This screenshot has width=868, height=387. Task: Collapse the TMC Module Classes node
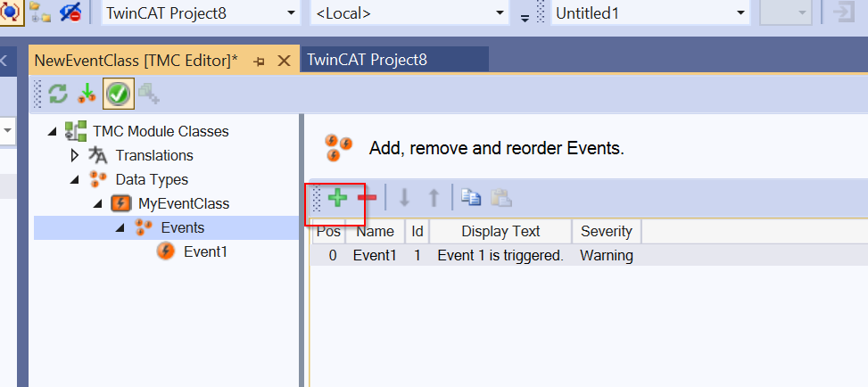[53, 132]
